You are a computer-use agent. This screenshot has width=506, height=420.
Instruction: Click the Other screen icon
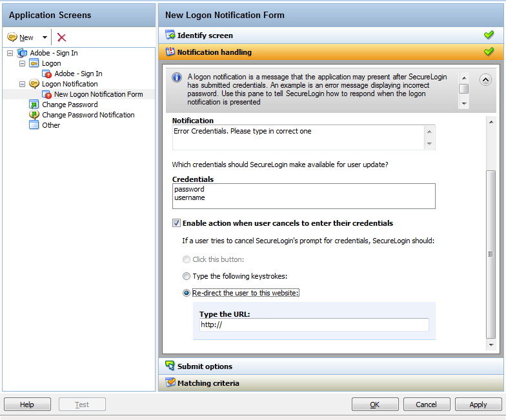(x=34, y=125)
